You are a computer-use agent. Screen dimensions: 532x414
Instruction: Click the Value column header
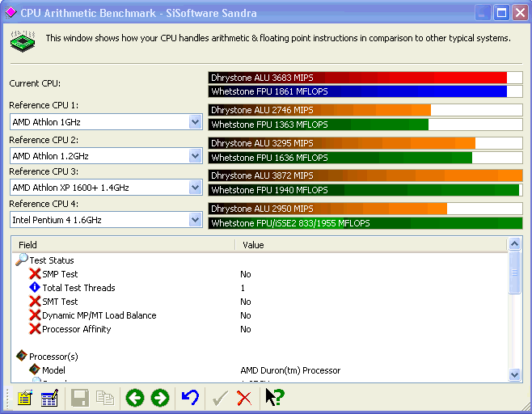click(x=371, y=245)
